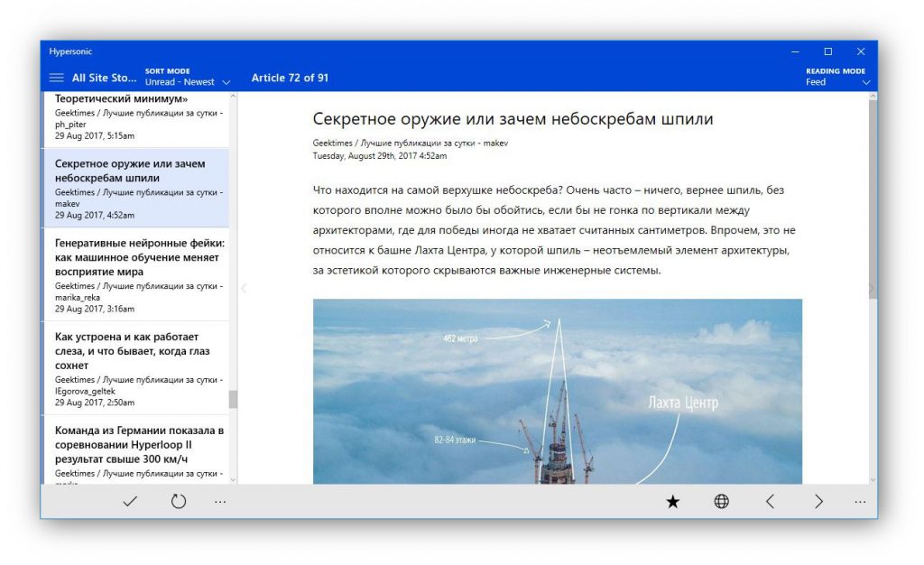
Task: Open the hamburger navigation menu
Action: pos(57,77)
